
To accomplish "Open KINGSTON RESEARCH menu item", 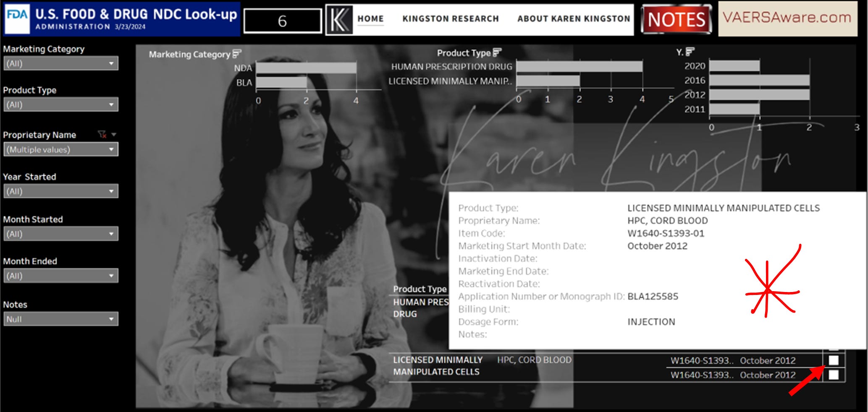I will click(451, 19).
